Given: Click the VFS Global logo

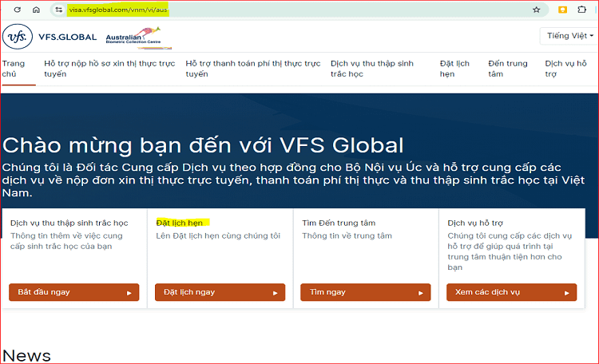Looking at the screenshot, I should pyautogui.click(x=50, y=37).
